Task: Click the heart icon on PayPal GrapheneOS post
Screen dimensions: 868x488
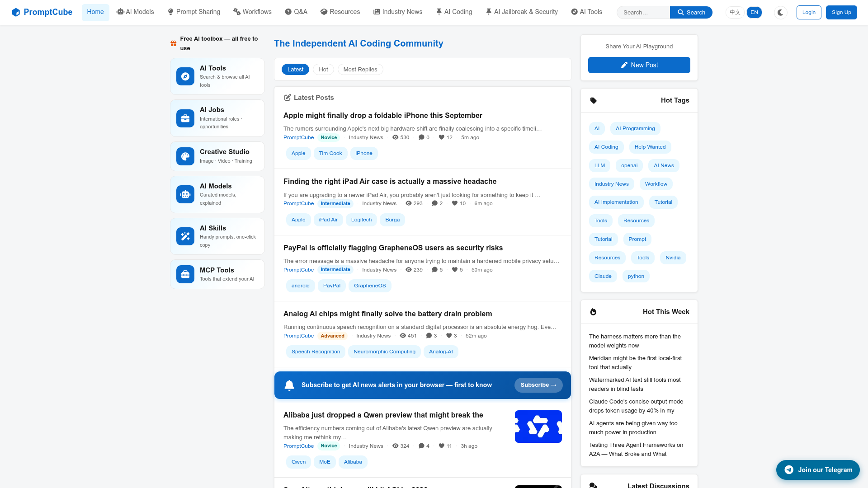Action: pos(455,270)
